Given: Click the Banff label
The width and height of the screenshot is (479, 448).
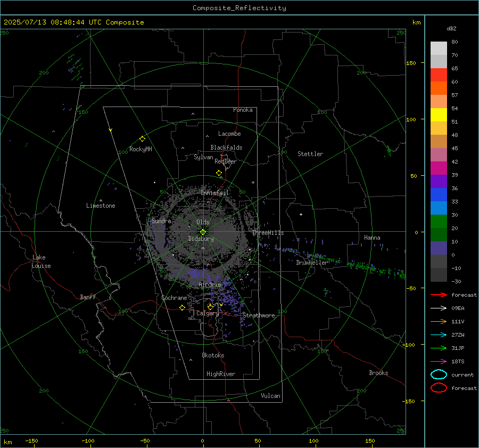Looking at the screenshot, I should click(88, 297).
